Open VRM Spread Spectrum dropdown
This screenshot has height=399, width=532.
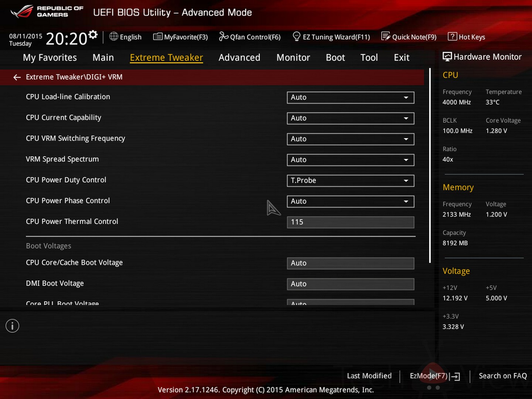pos(350,160)
